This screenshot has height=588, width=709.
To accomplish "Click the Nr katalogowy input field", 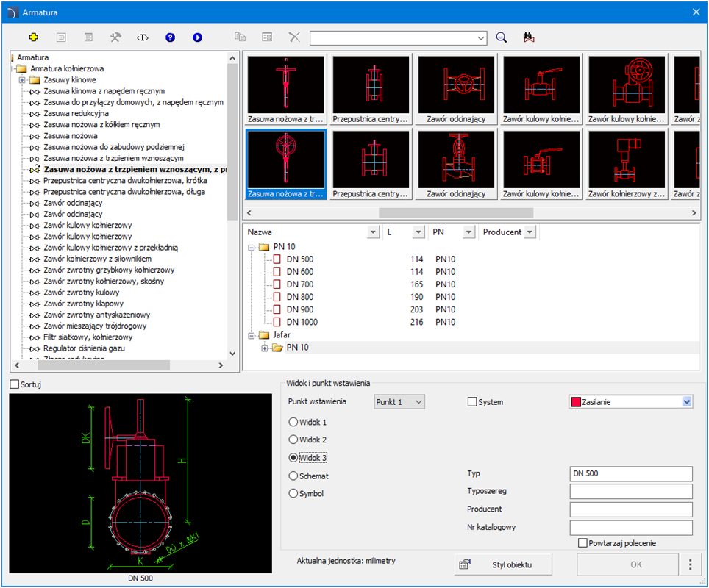I will (630, 527).
